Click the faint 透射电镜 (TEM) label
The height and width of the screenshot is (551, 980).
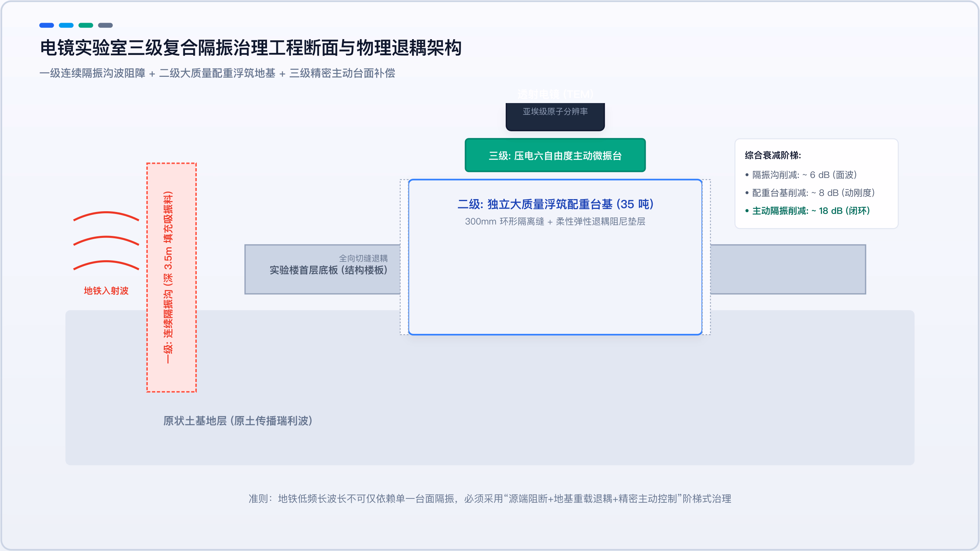click(555, 94)
